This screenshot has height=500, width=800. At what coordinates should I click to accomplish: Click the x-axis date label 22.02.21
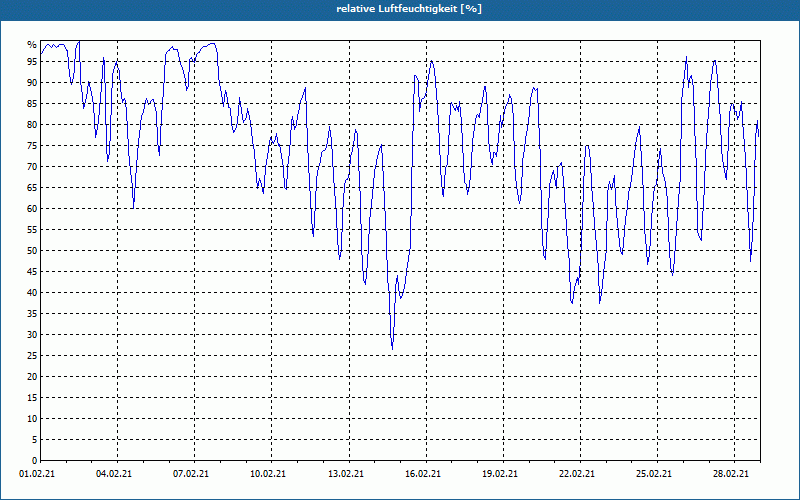coord(577,474)
